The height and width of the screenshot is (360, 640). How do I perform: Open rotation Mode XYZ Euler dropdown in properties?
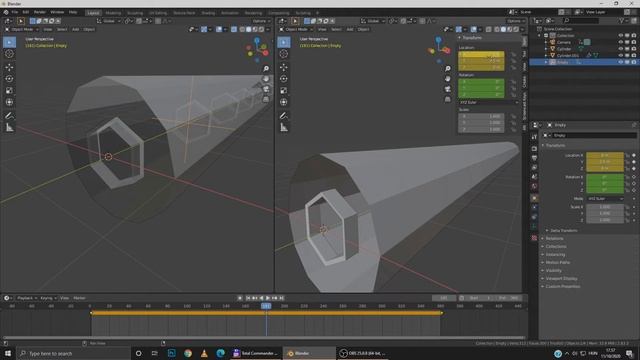[605, 199]
